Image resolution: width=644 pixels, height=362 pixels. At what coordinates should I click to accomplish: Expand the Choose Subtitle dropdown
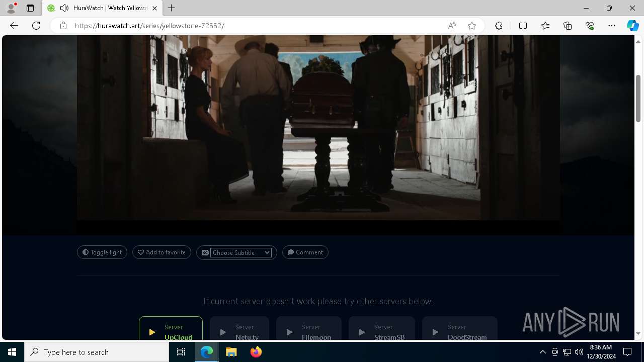tap(241, 252)
